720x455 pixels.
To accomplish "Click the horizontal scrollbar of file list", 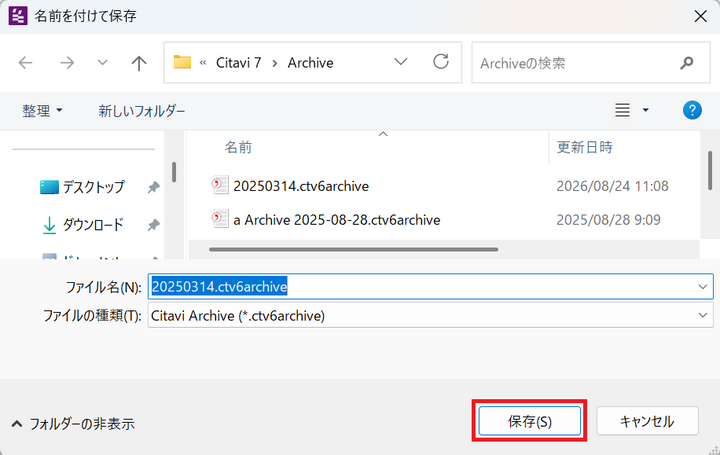I will click(353, 249).
